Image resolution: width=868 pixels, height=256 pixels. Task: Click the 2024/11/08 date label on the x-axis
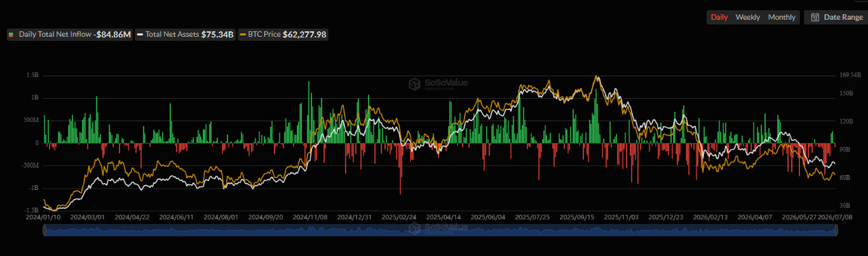(x=310, y=217)
